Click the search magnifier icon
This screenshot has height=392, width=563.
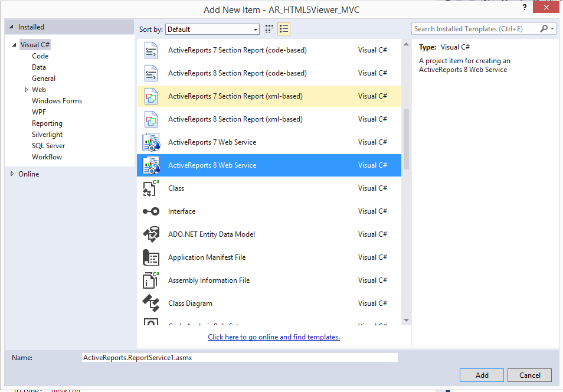[x=544, y=28]
